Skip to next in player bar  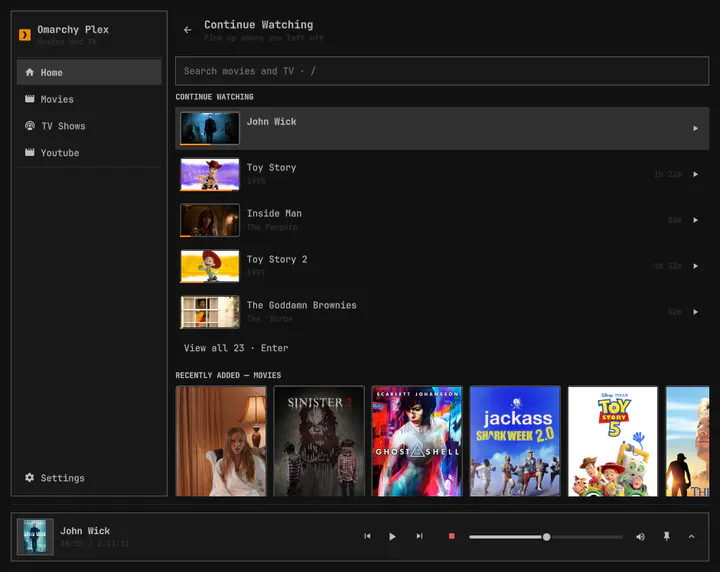coord(419,536)
